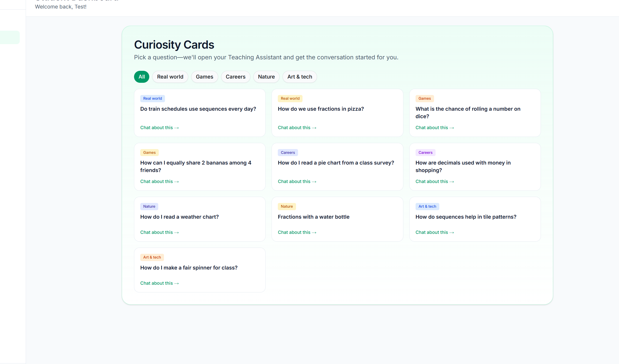Click the 'Welcome back, Test!' greeting

point(61,7)
